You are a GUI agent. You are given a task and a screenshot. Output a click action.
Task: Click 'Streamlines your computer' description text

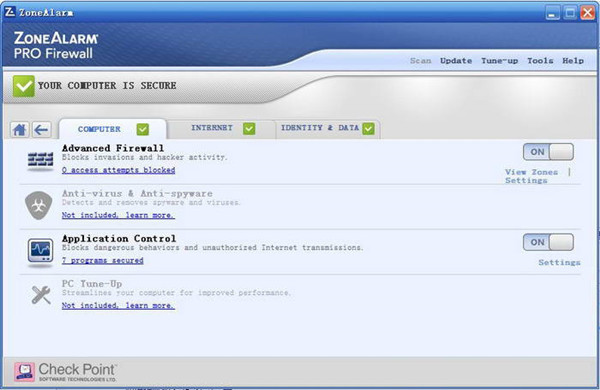tap(176, 293)
